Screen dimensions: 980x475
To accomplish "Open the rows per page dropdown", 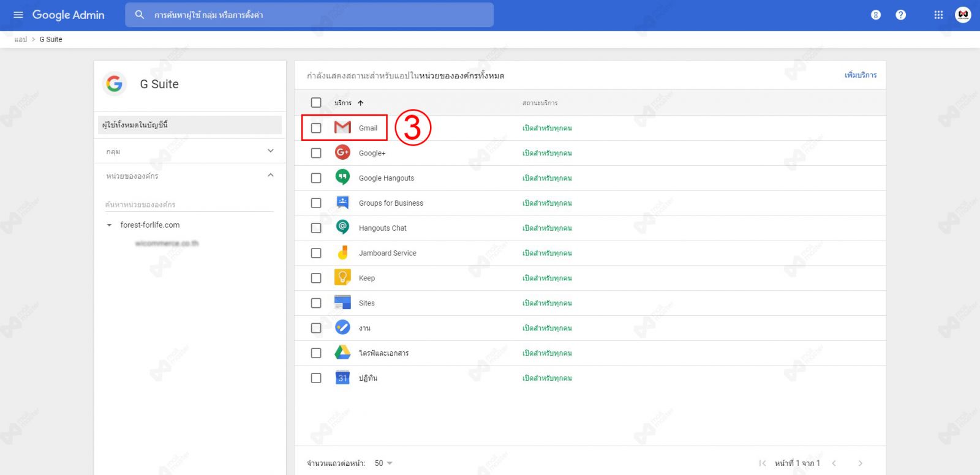I will 383,463.
